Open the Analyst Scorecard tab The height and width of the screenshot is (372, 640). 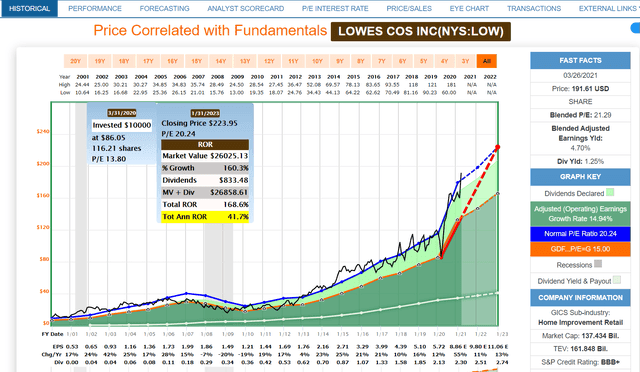pyautogui.click(x=246, y=9)
